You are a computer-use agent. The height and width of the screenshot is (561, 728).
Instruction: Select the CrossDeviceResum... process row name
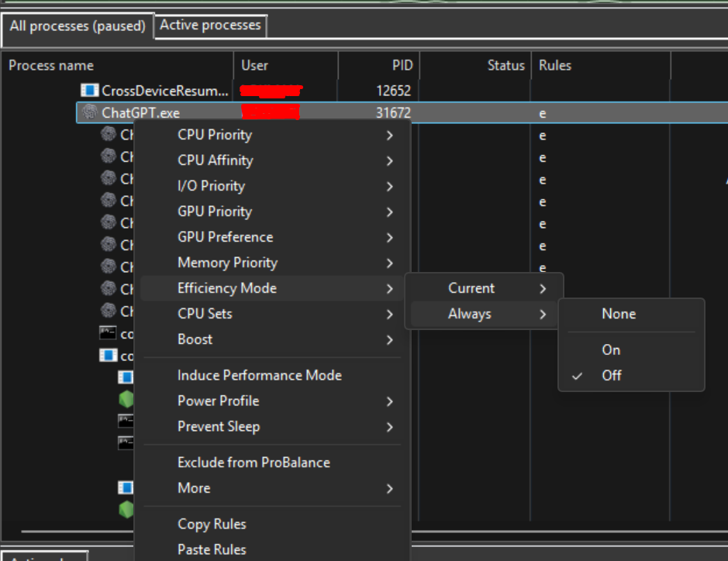click(x=165, y=91)
